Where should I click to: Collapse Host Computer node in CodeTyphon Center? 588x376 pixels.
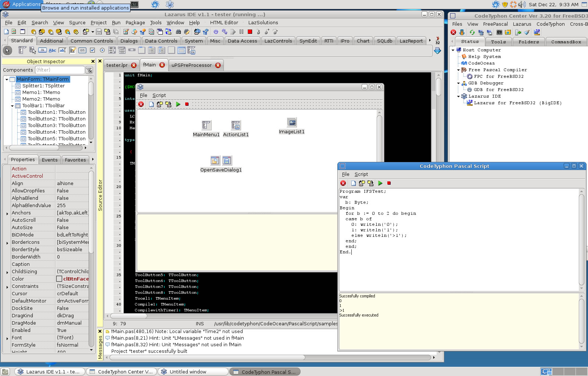[x=453, y=50]
